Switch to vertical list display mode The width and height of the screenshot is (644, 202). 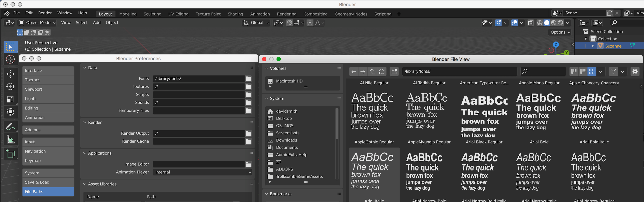[574, 72]
